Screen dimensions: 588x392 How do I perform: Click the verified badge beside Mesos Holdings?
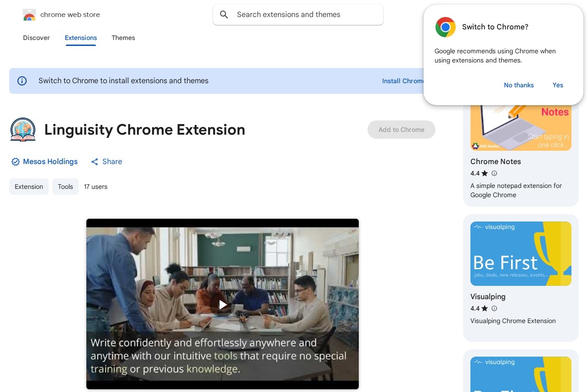click(x=16, y=162)
